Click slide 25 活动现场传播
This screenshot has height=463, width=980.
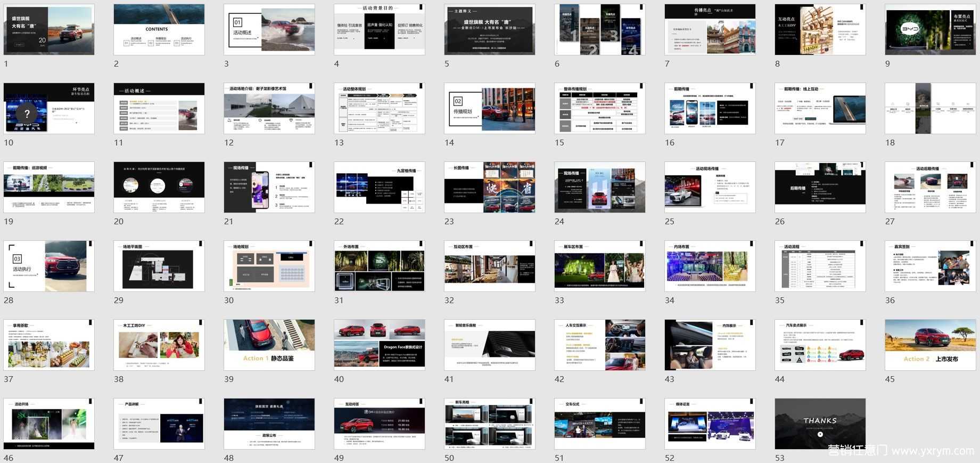[710, 187]
